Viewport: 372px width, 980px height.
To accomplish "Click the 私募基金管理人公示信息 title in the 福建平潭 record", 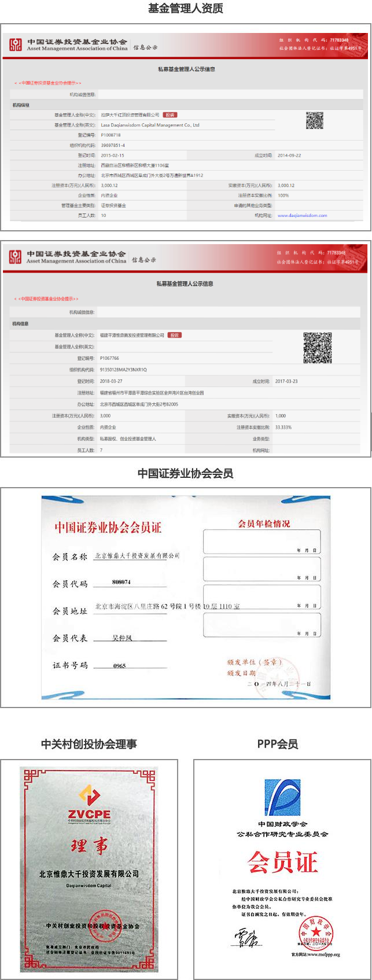I will (x=185, y=283).
